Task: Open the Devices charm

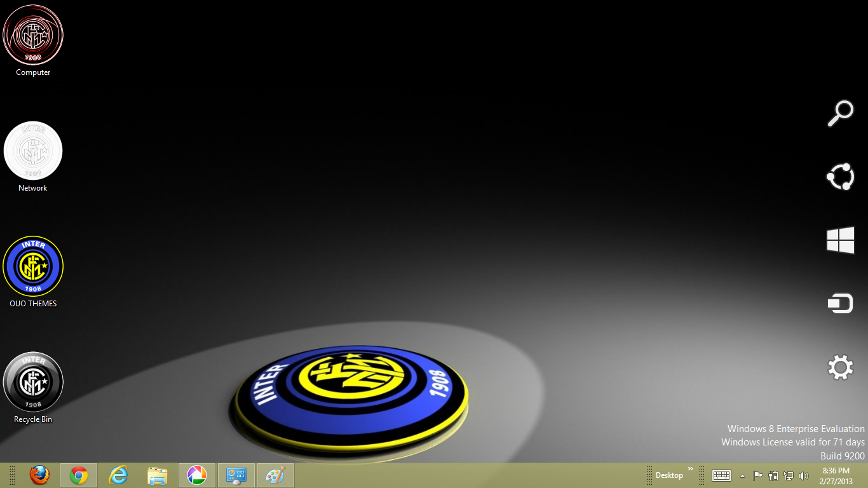Action: 840,303
